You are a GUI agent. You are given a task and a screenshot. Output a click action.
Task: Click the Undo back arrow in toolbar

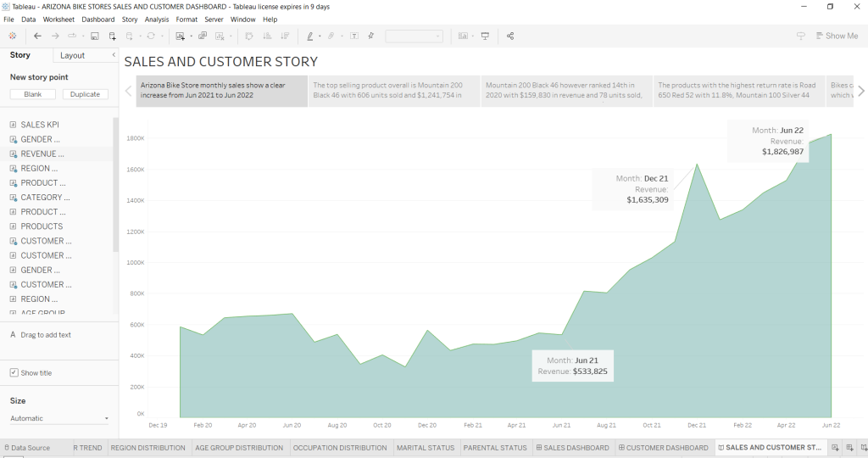pyautogui.click(x=37, y=36)
